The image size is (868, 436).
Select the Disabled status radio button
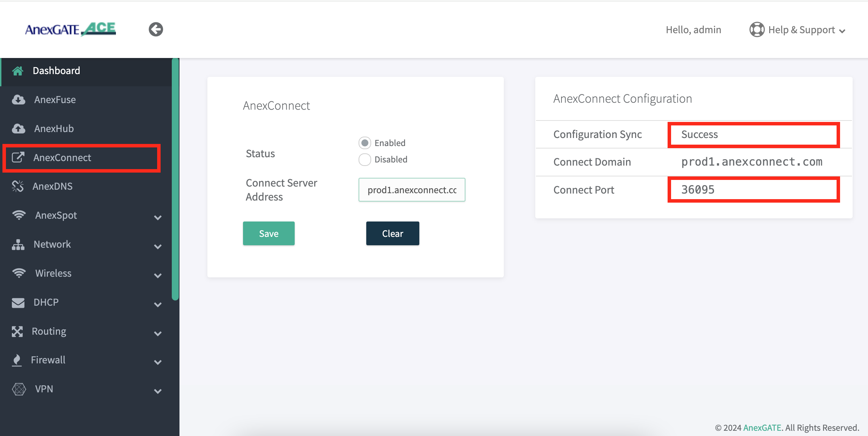365,160
